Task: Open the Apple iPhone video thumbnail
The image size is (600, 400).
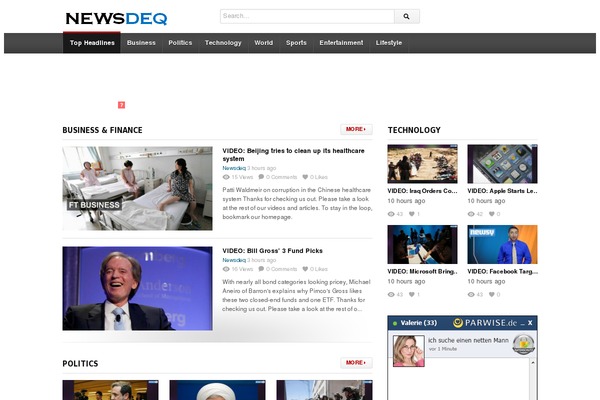Action: 502,164
